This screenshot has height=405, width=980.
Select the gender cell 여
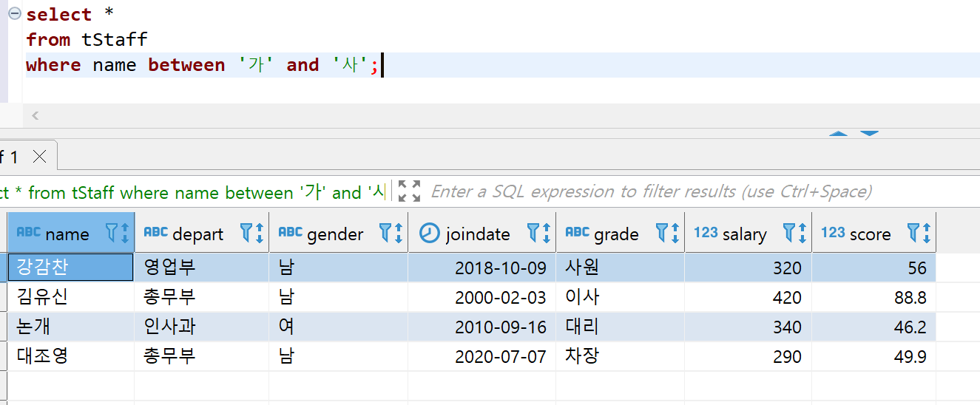click(x=338, y=327)
